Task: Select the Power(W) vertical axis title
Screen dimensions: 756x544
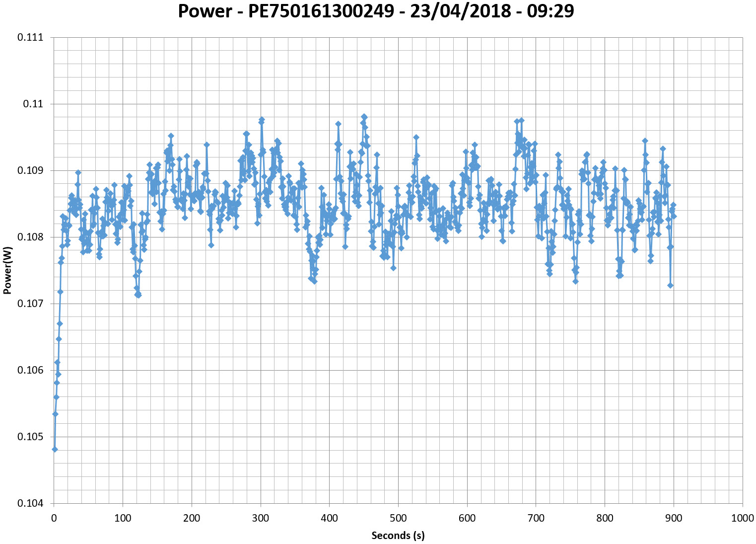Action: [x=7, y=270]
